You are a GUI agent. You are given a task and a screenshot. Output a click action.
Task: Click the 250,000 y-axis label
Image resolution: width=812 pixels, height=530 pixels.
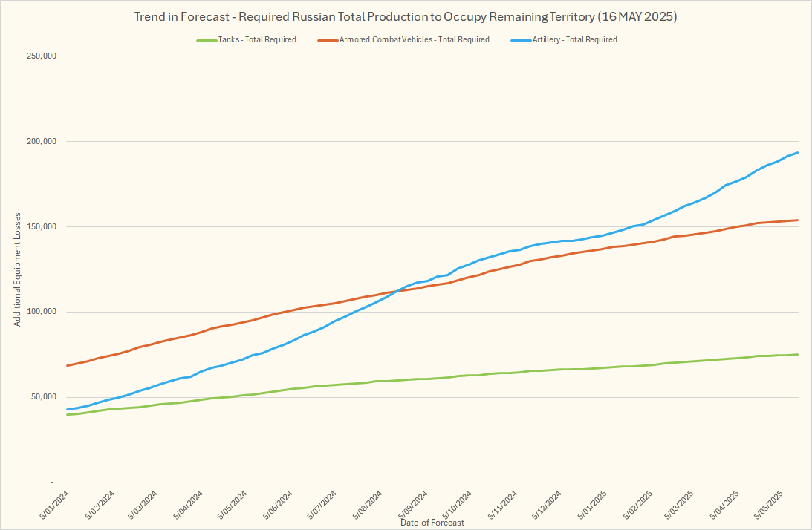coord(43,56)
